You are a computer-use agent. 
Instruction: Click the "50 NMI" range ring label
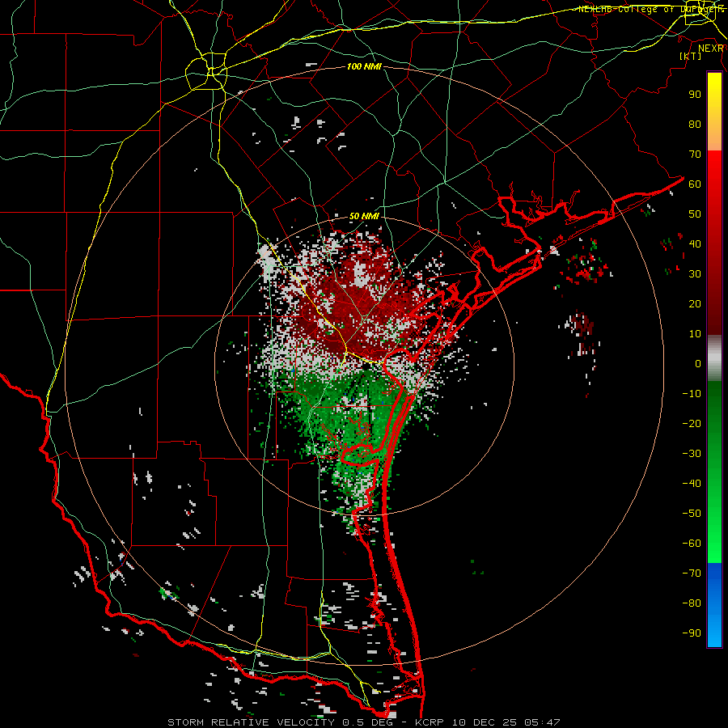pyautogui.click(x=364, y=216)
